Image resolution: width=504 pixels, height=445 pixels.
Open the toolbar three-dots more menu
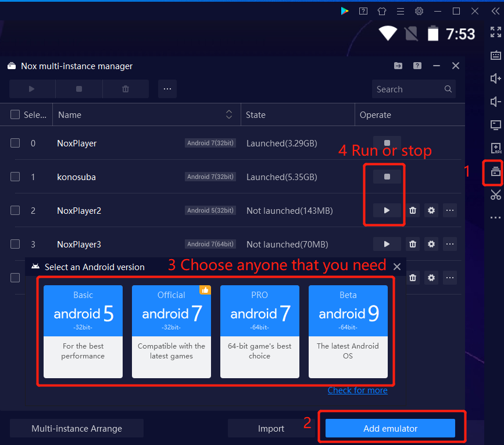pyautogui.click(x=167, y=89)
